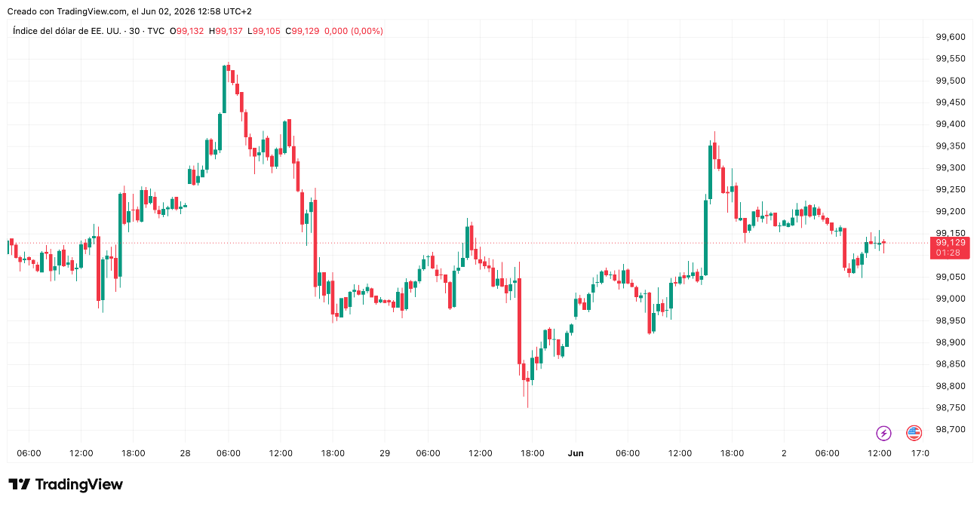
Task: Click the TVC data source label in header
Action: click(155, 31)
